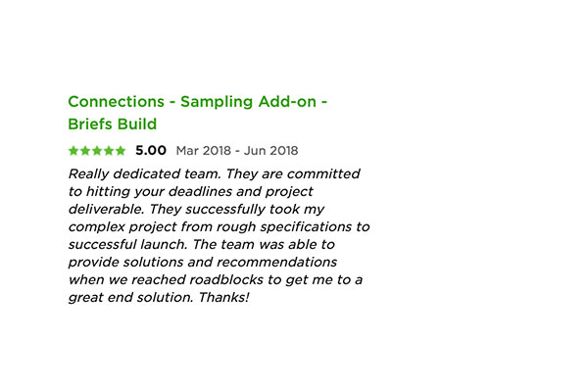Click the first green rating star
588x392 pixels.
pyautogui.click(x=73, y=151)
